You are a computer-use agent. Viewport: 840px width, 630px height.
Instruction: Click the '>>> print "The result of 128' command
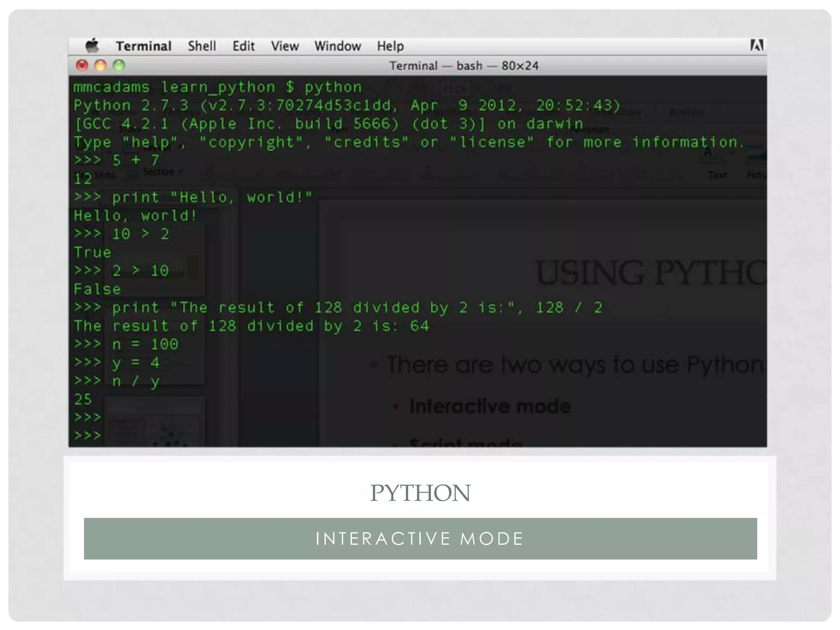[338, 308]
